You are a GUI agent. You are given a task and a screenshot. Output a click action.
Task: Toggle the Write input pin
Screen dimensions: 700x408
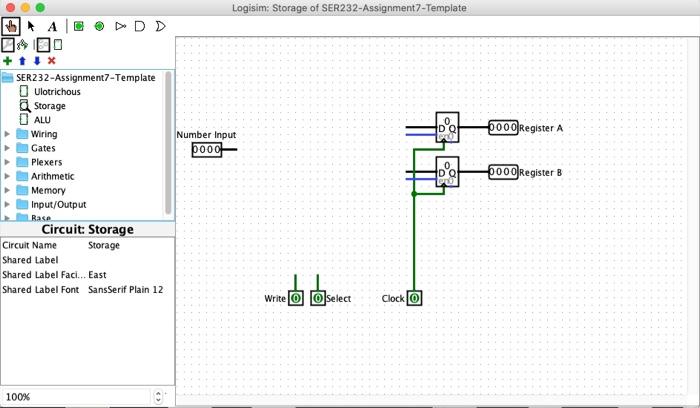296,298
